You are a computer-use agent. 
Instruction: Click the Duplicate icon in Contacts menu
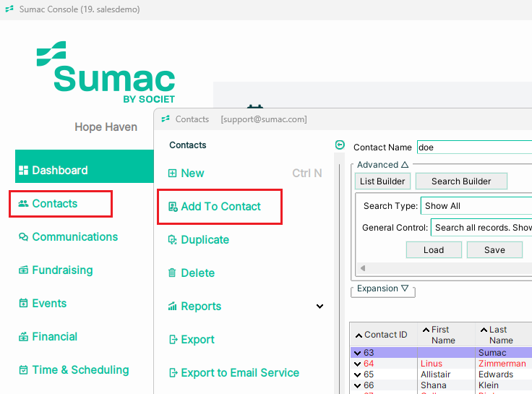pyautogui.click(x=172, y=240)
